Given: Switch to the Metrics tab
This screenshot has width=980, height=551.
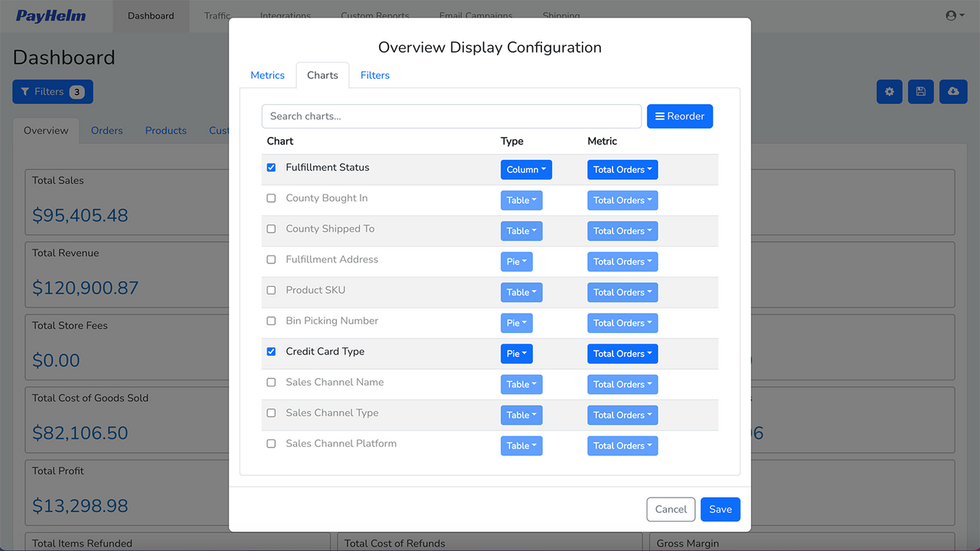Looking at the screenshot, I should click(x=267, y=75).
